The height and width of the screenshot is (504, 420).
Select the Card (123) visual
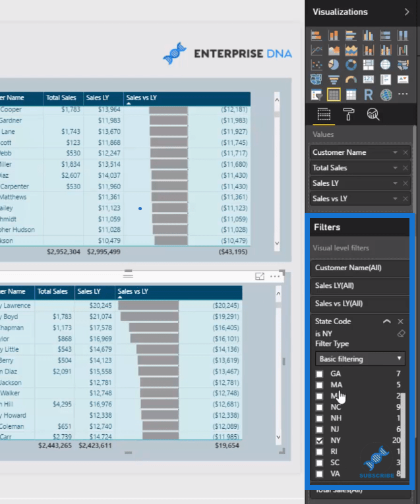click(x=368, y=80)
